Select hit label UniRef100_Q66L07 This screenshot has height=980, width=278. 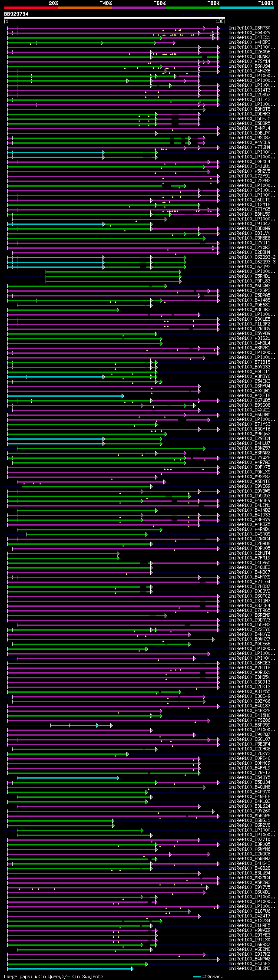click(249, 739)
